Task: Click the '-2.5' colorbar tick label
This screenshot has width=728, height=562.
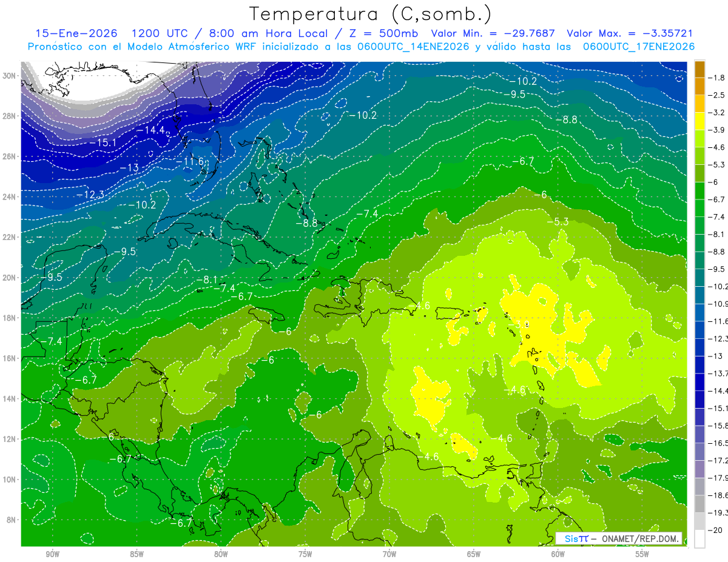Action: click(716, 95)
